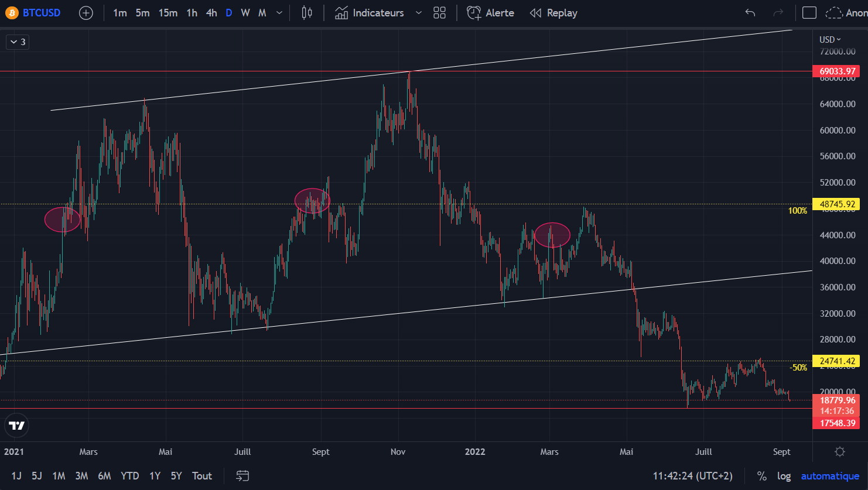Set date range to 1M

59,476
